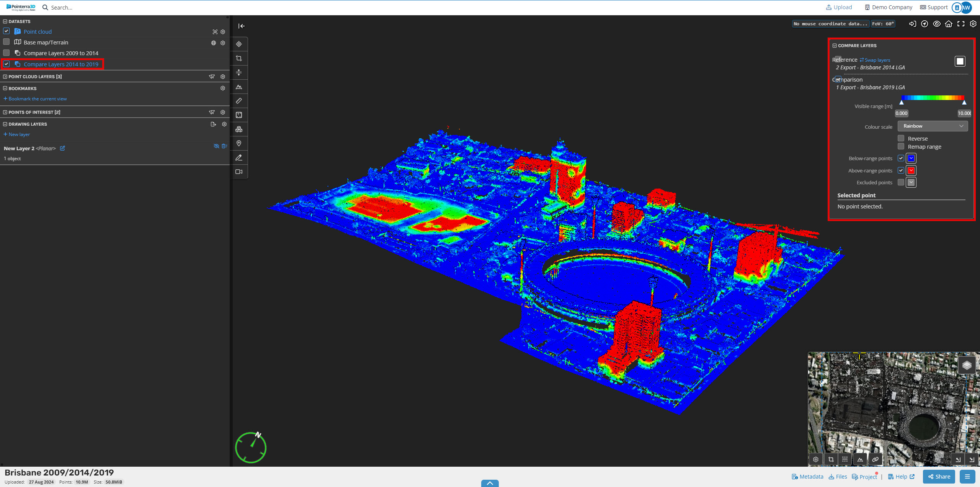The image size is (980, 487).
Task: Open the measure distance tool
Action: click(x=239, y=101)
